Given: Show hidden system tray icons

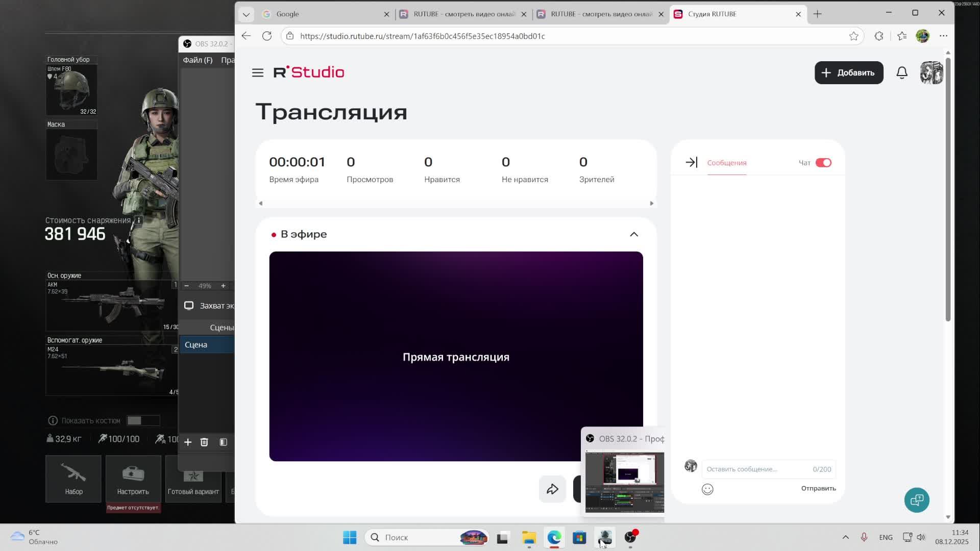Looking at the screenshot, I should pyautogui.click(x=845, y=537).
